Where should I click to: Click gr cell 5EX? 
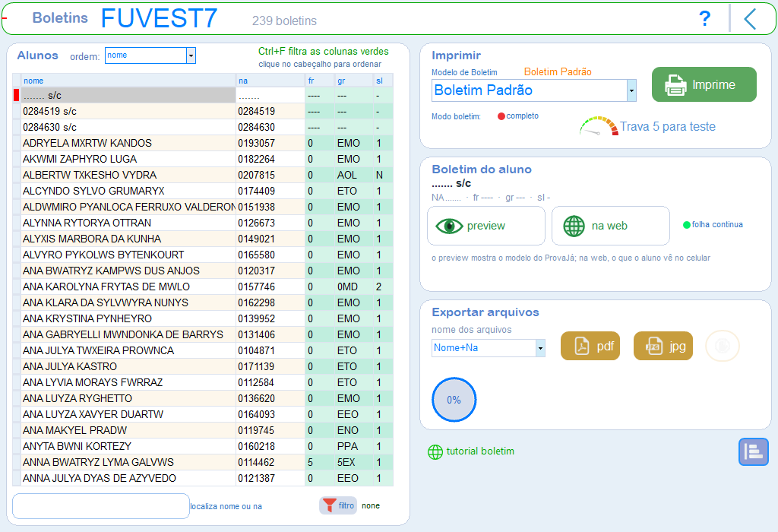pyautogui.click(x=354, y=462)
